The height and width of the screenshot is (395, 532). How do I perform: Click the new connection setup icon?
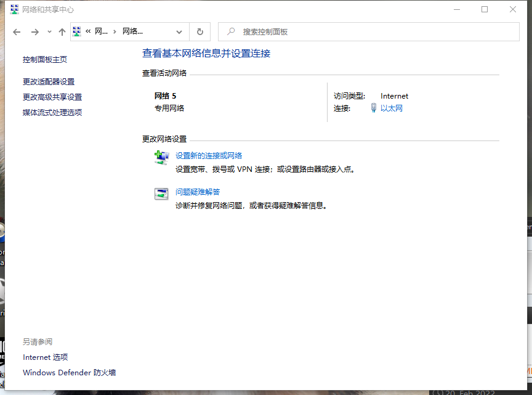click(161, 158)
